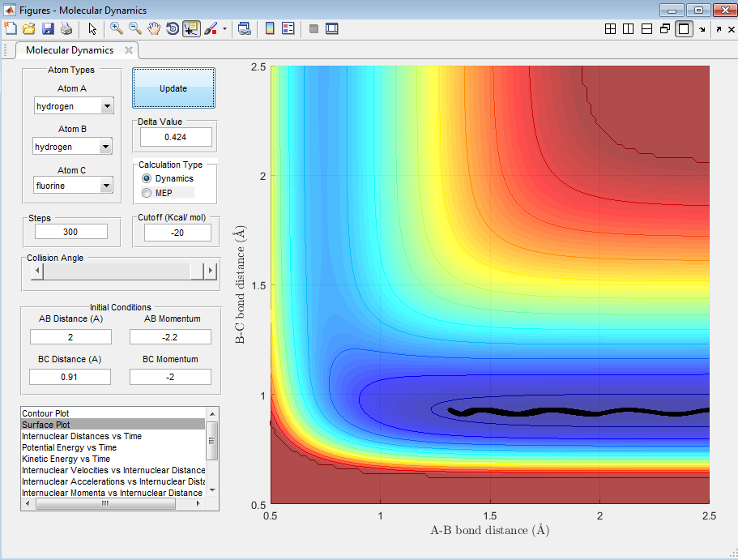Select the Pan hand tool
The image size is (738, 560).
coord(154,28)
